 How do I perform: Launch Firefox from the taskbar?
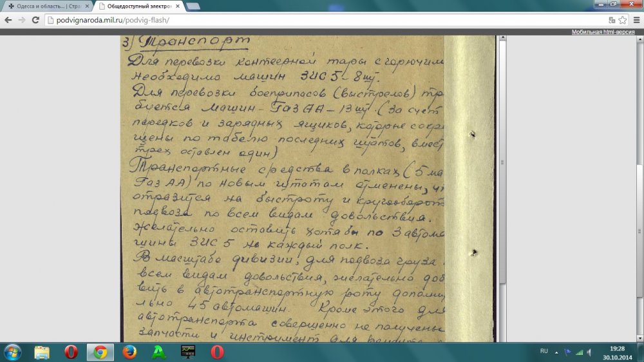point(130,352)
